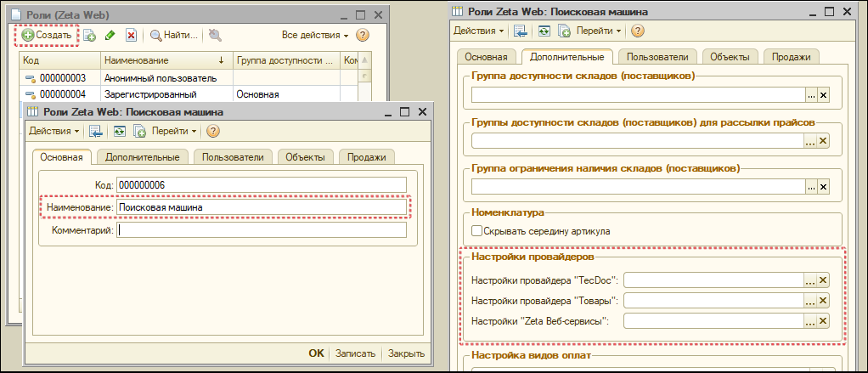Select Основная tab in left dialog
The width and height of the screenshot is (868, 373).
coord(61,157)
